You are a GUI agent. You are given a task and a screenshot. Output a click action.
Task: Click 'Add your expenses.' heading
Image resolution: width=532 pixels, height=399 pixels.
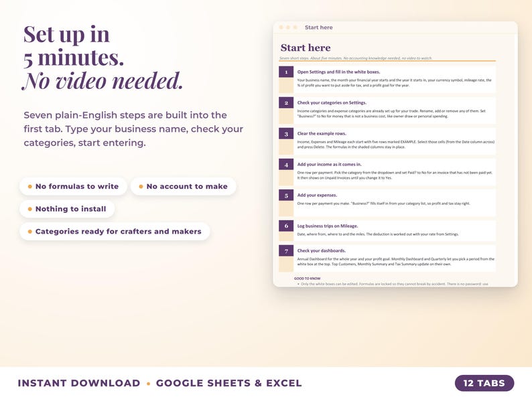coord(317,195)
